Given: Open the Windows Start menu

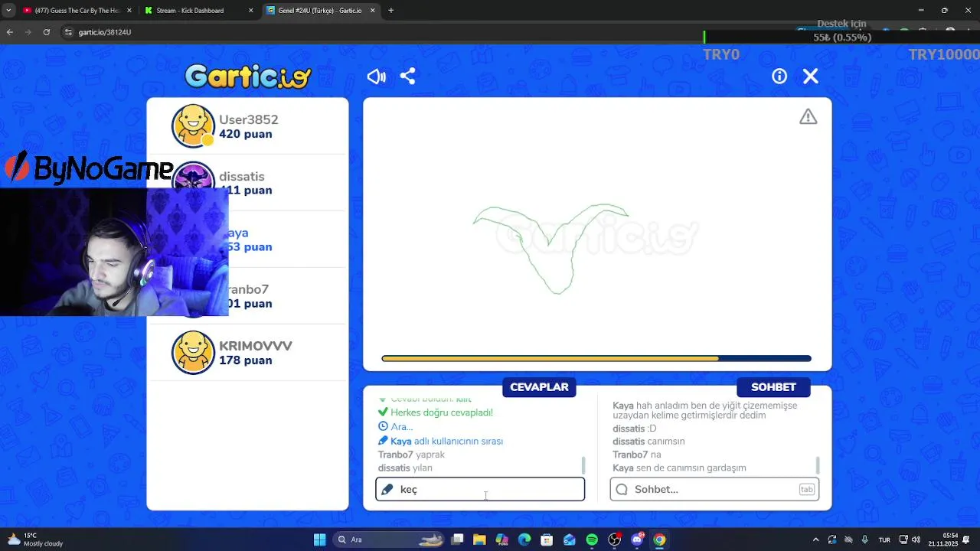Looking at the screenshot, I should tap(320, 540).
